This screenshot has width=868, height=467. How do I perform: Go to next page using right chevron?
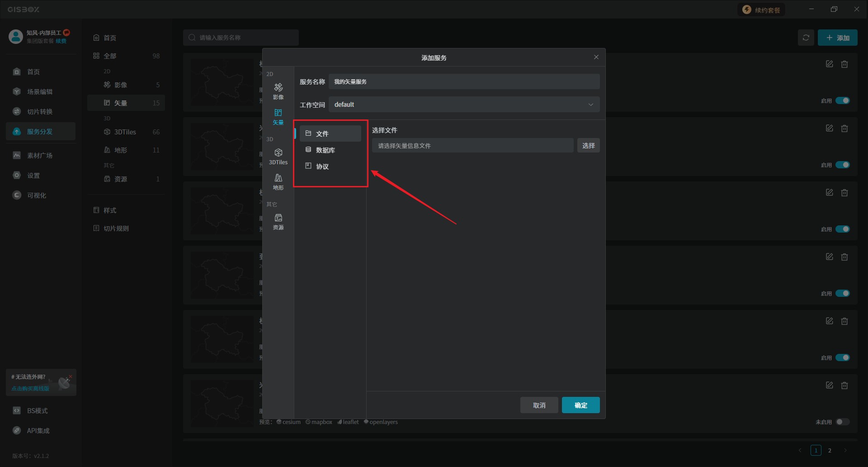[x=845, y=450]
